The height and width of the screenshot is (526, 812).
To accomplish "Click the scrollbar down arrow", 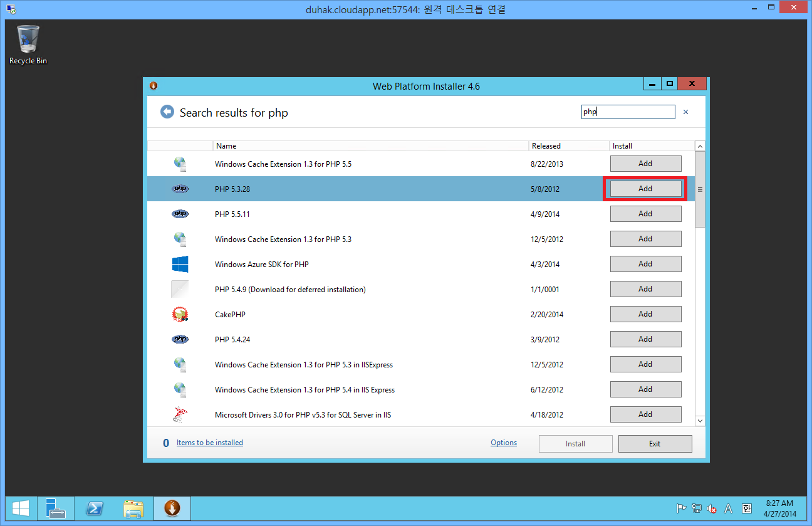I will coord(700,421).
